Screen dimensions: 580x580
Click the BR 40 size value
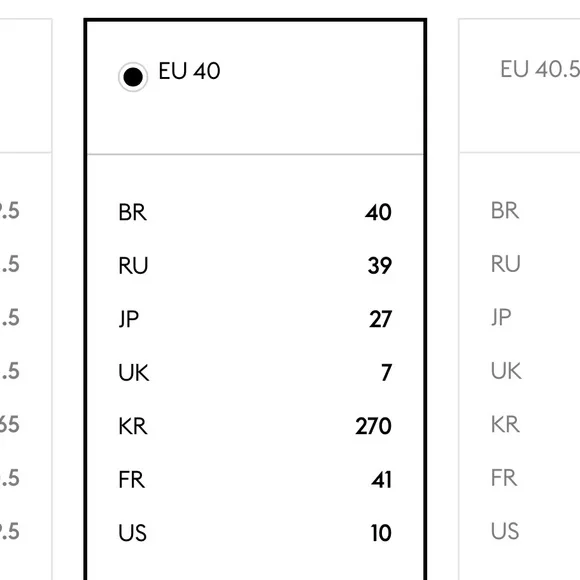coord(378,212)
